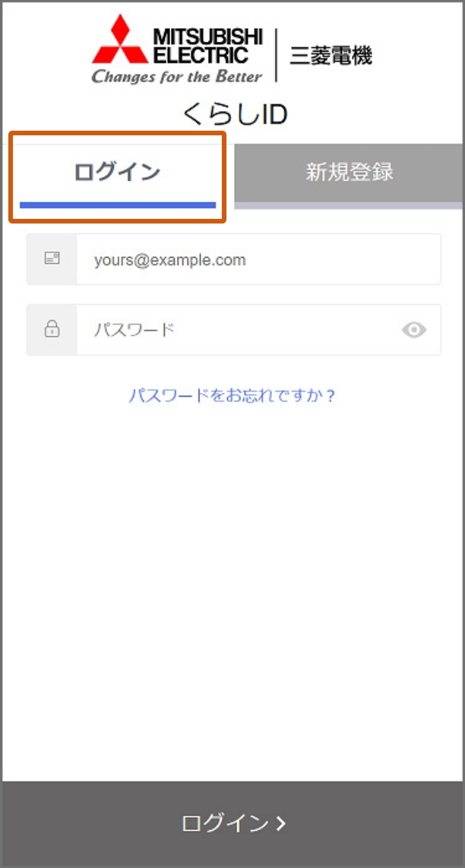Click the padlock icon beside the password field
Screen dimensions: 465x868
tap(52, 329)
